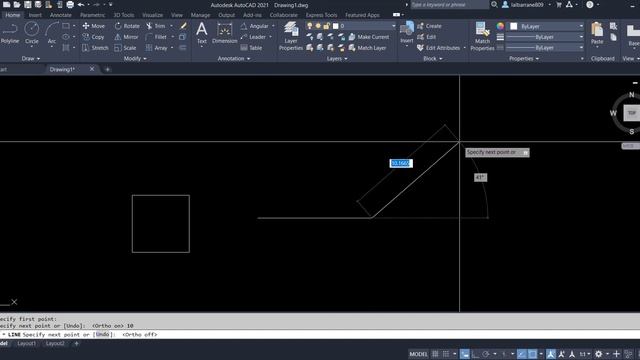The width and height of the screenshot is (640, 360).
Task: Click the Array tool
Action: point(157,48)
